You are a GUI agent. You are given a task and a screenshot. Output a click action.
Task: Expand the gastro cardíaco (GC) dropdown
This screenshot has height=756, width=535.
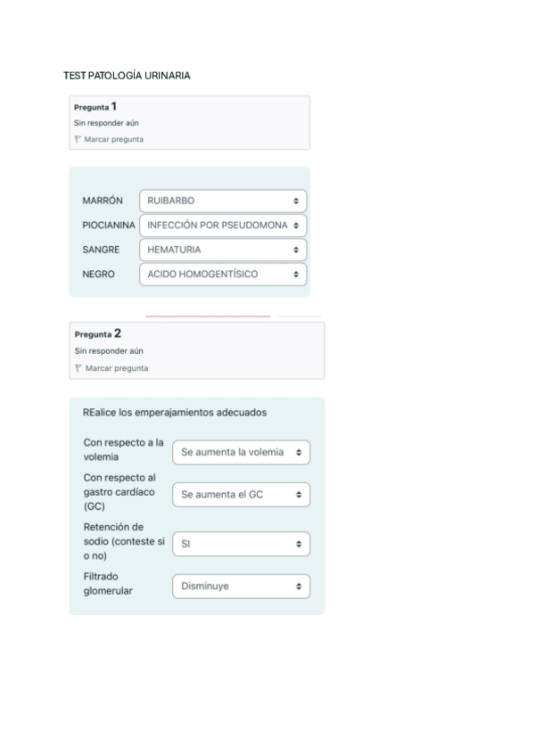pos(241,494)
